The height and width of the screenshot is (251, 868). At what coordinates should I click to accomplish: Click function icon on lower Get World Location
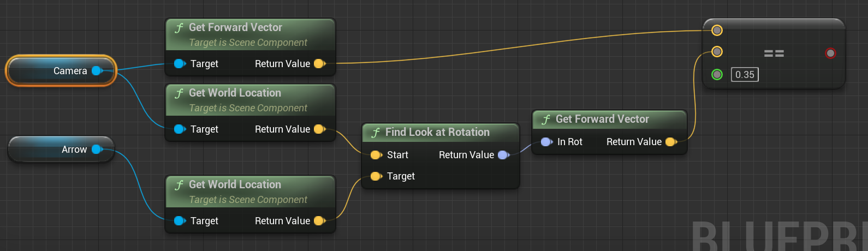pos(179,185)
